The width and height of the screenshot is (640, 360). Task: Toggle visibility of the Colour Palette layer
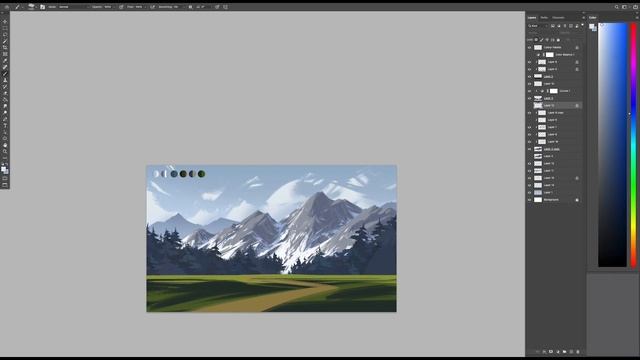[x=529, y=47]
